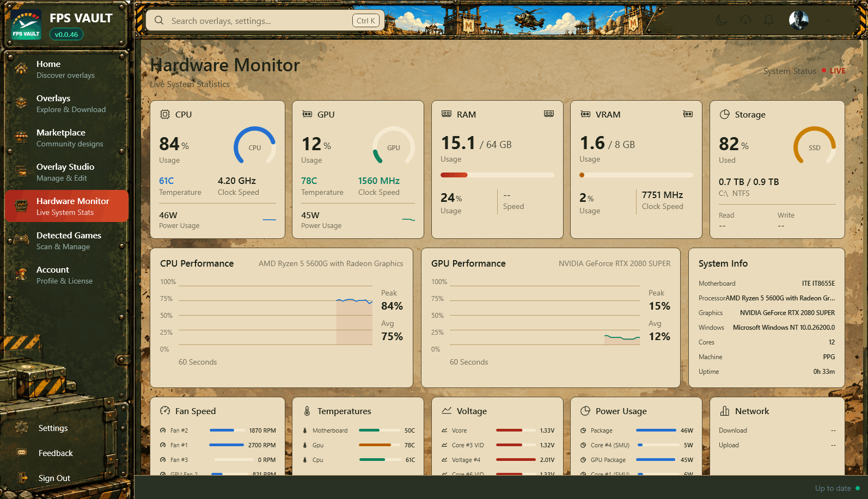The width and height of the screenshot is (868, 499).
Task: Click the Fan Speed gauge icon
Action: click(165, 411)
